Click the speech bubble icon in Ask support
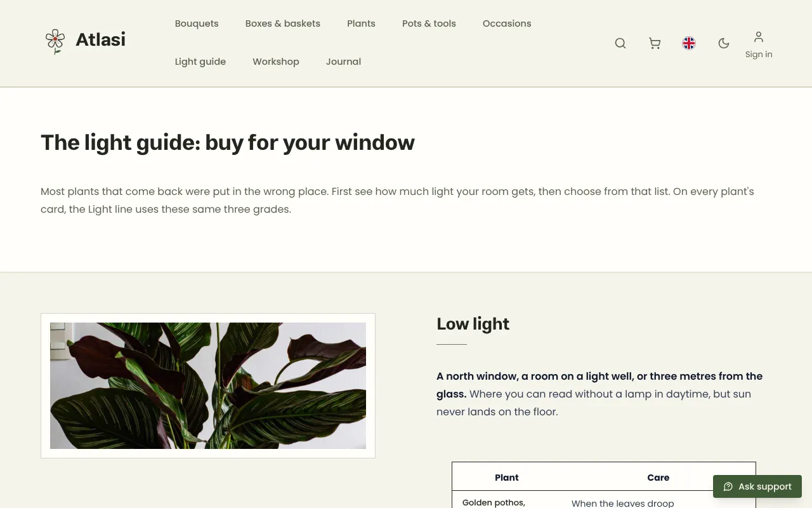The width and height of the screenshot is (812, 508). pyautogui.click(x=728, y=486)
